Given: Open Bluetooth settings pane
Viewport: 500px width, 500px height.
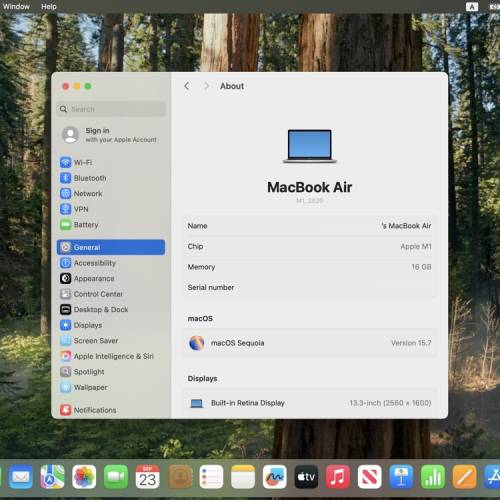Looking at the screenshot, I should tap(111, 178).
